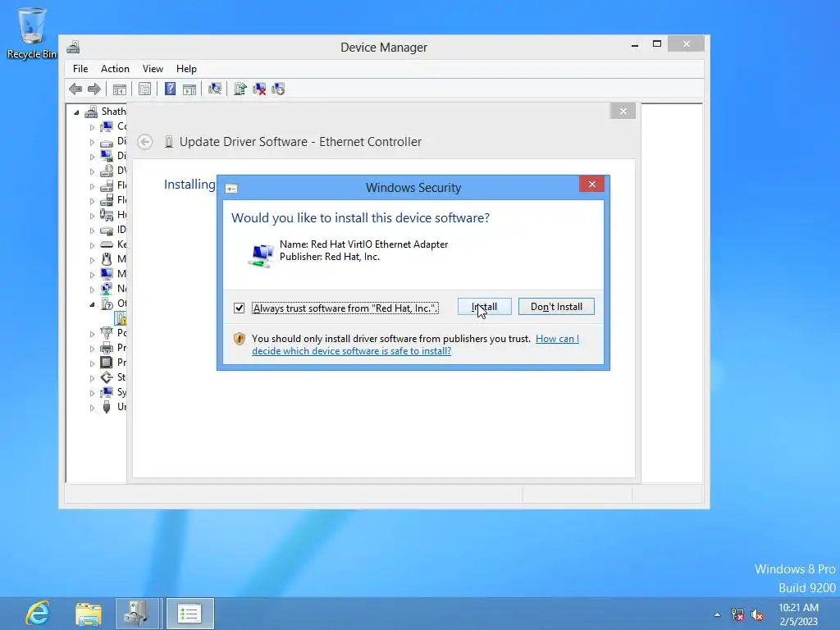Click the Update Driver Software toolbar icon
The width and height of the screenshot is (840, 630).
pyautogui.click(x=240, y=89)
